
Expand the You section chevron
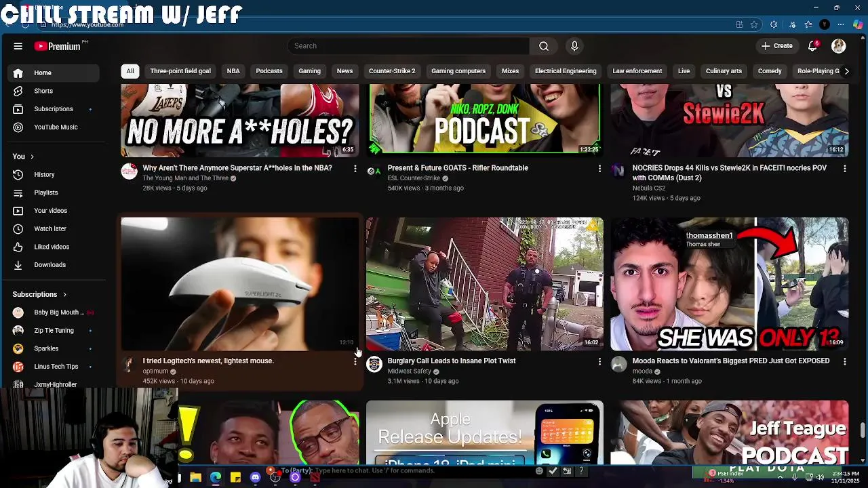[x=32, y=157]
